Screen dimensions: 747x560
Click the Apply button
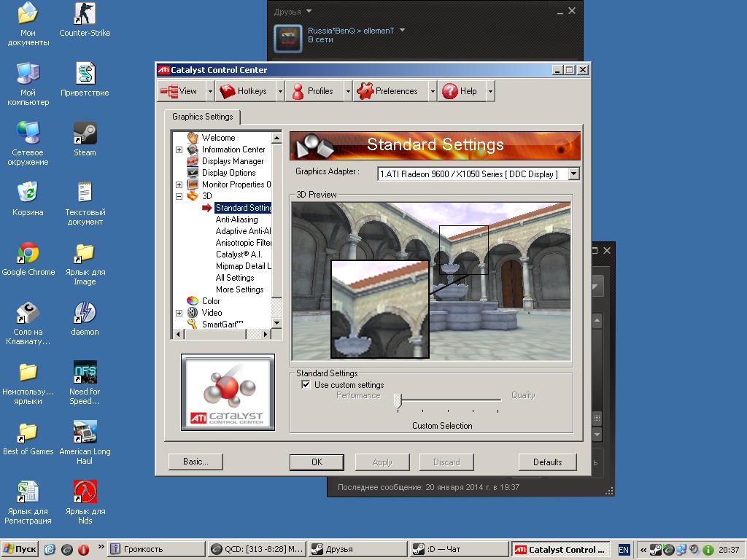tap(382, 462)
